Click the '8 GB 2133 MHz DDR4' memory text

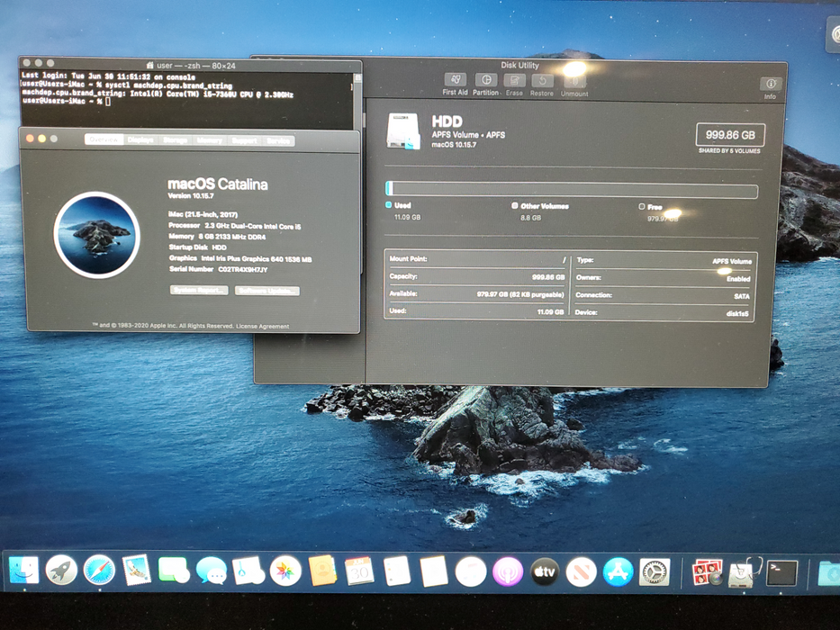tap(232, 237)
